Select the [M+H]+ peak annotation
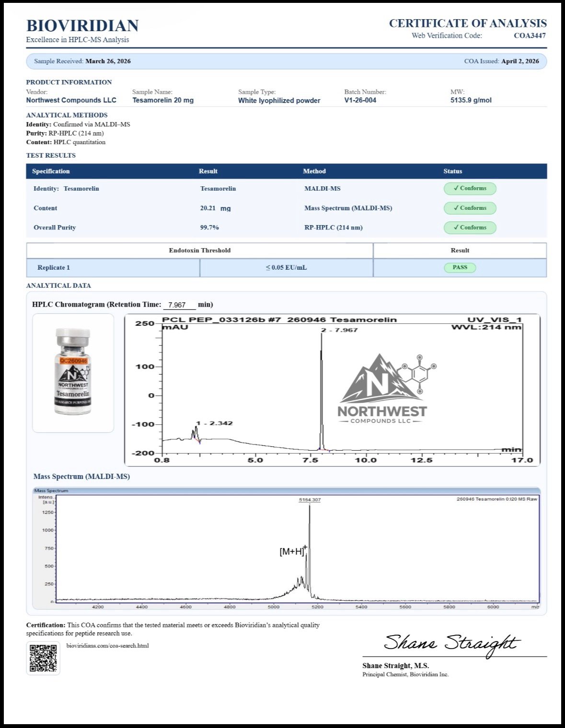The image size is (565, 728). (x=292, y=552)
